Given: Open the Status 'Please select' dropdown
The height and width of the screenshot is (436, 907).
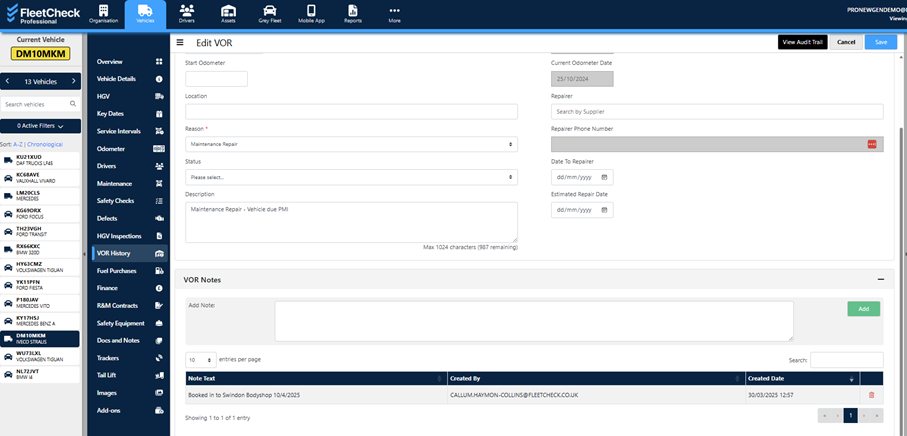Looking at the screenshot, I should [351, 177].
